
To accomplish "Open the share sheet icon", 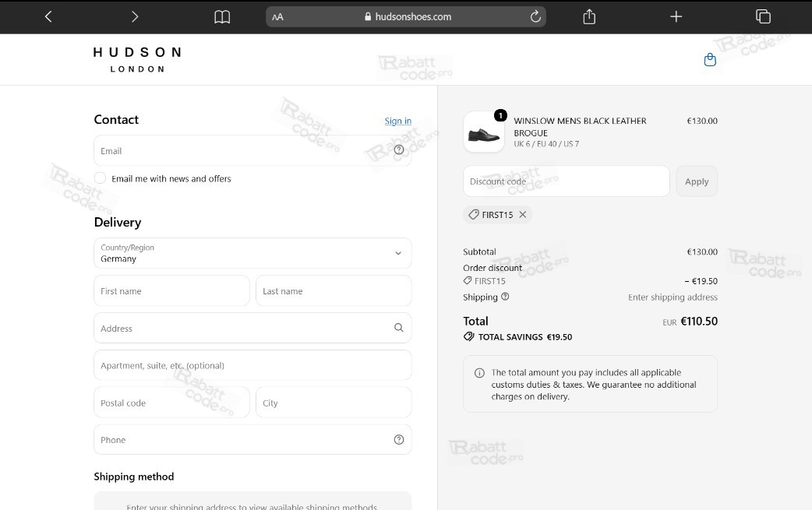I will 589,16.
